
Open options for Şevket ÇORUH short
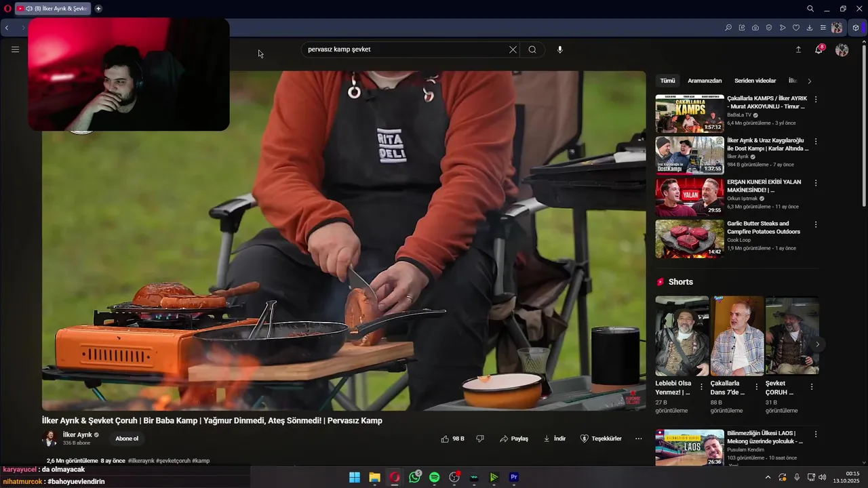[812, 386]
